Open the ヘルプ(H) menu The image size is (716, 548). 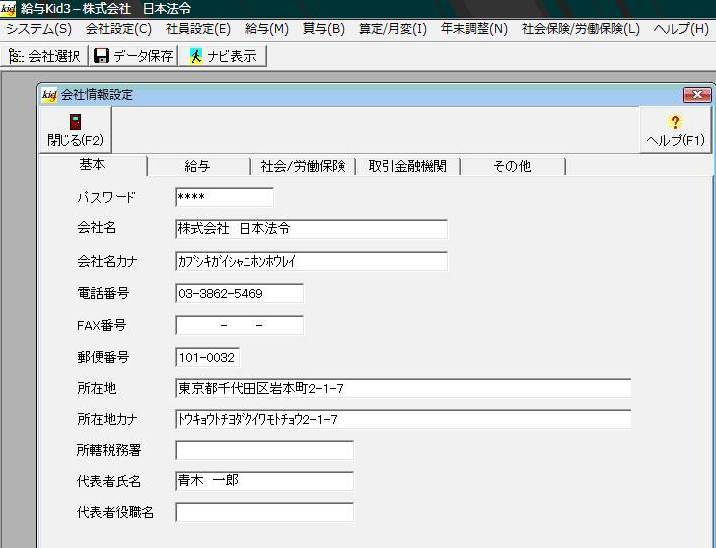pyautogui.click(x=681, y=29)
